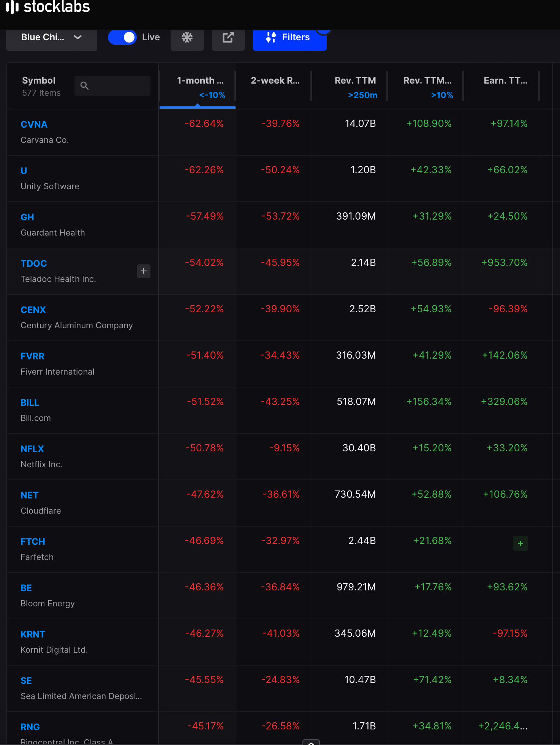Click the snowflake freeze icon button
The image size is (560, 745).
[187, 38]
